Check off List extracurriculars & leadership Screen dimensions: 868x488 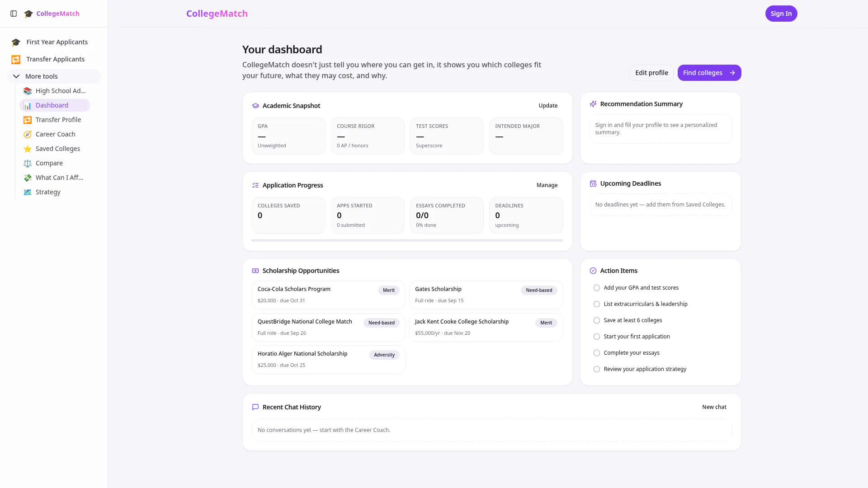(x=597, y=304)
